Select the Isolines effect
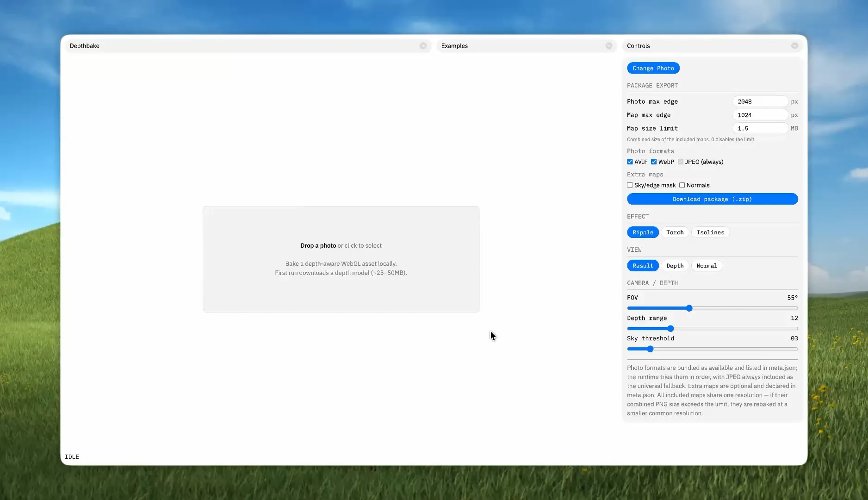868x500 pixels. coord(710,232)
